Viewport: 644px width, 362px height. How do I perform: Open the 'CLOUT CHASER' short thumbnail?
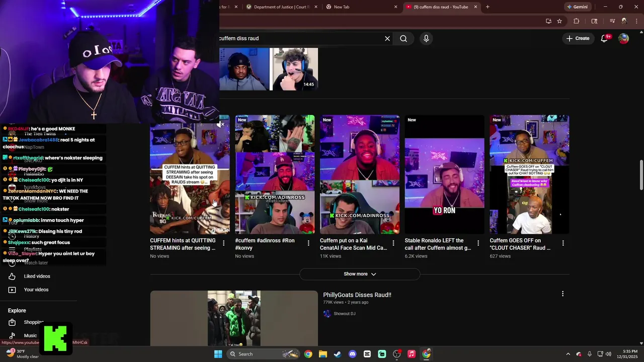coord(529,174)
